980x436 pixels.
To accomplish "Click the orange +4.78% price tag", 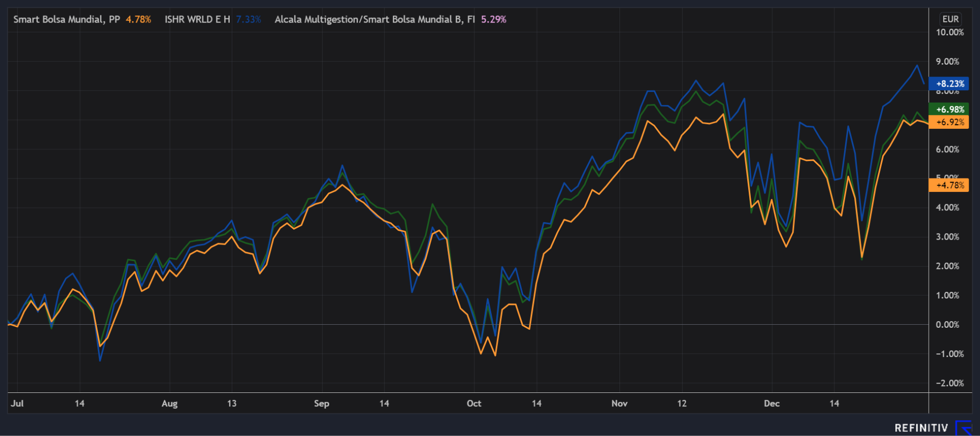I will 949,185.
